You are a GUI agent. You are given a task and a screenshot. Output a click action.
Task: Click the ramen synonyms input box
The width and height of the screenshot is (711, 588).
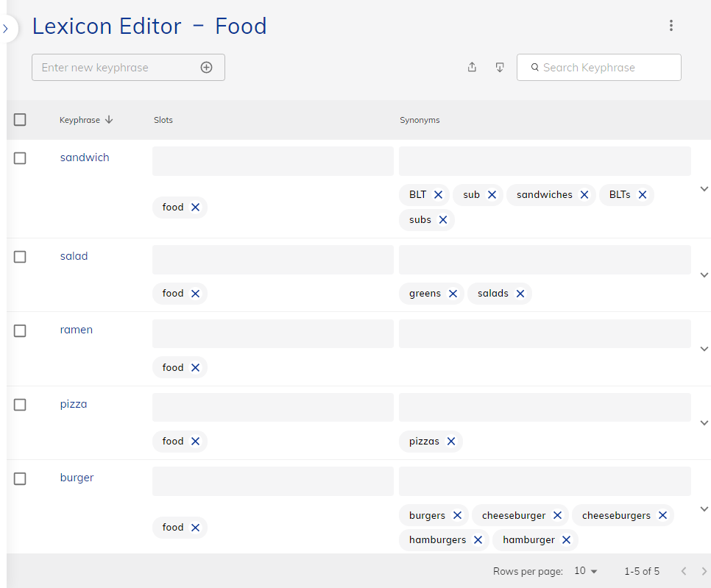545,333
